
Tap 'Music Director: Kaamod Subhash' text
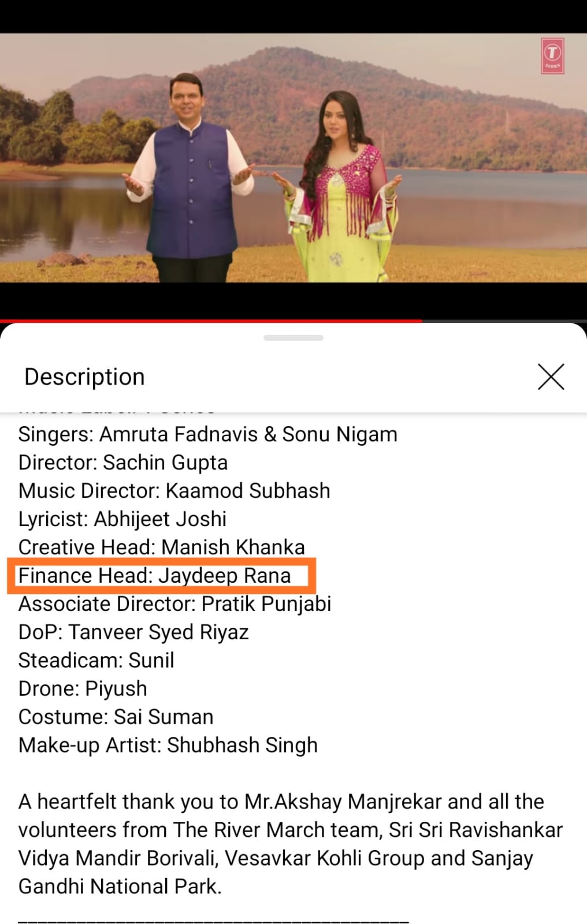(x=174, y=491)
